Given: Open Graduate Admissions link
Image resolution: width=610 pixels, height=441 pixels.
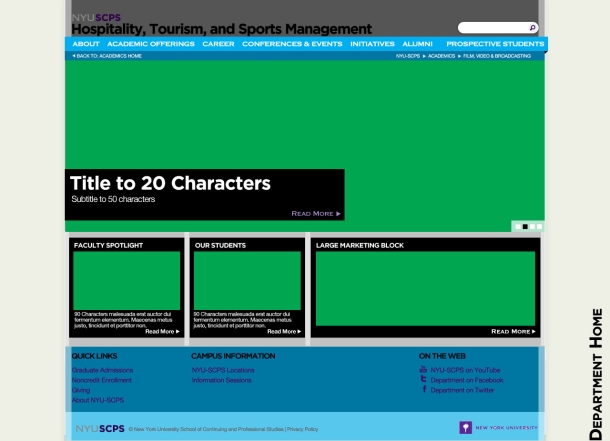Looking at the screenshot, I should point(103,370).
